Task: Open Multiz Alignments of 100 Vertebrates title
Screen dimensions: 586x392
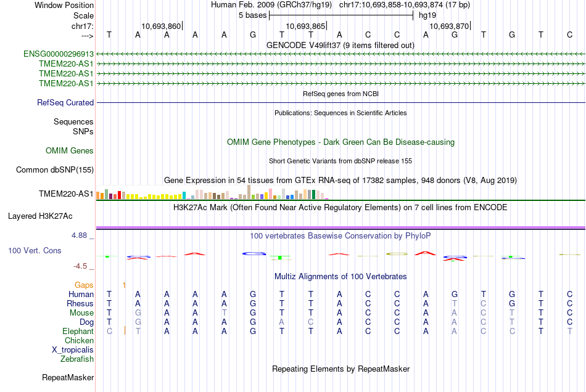Action: [340, 277]
